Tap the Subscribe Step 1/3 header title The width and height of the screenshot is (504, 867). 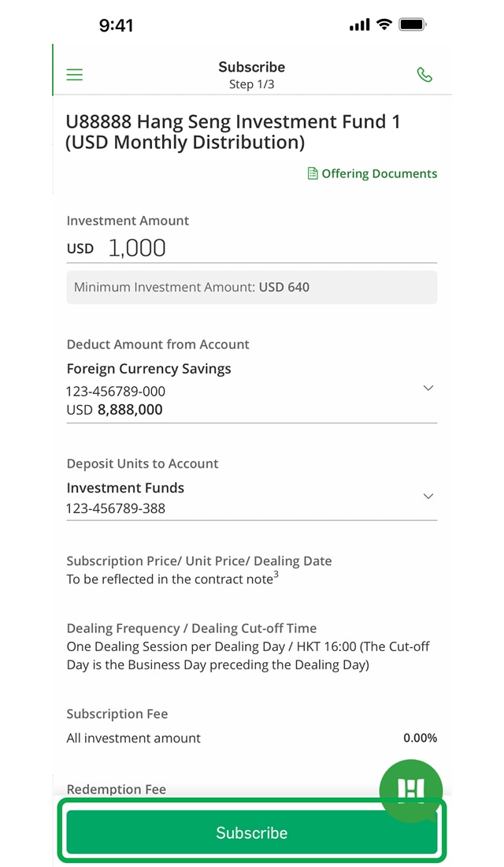coord(251,75)
